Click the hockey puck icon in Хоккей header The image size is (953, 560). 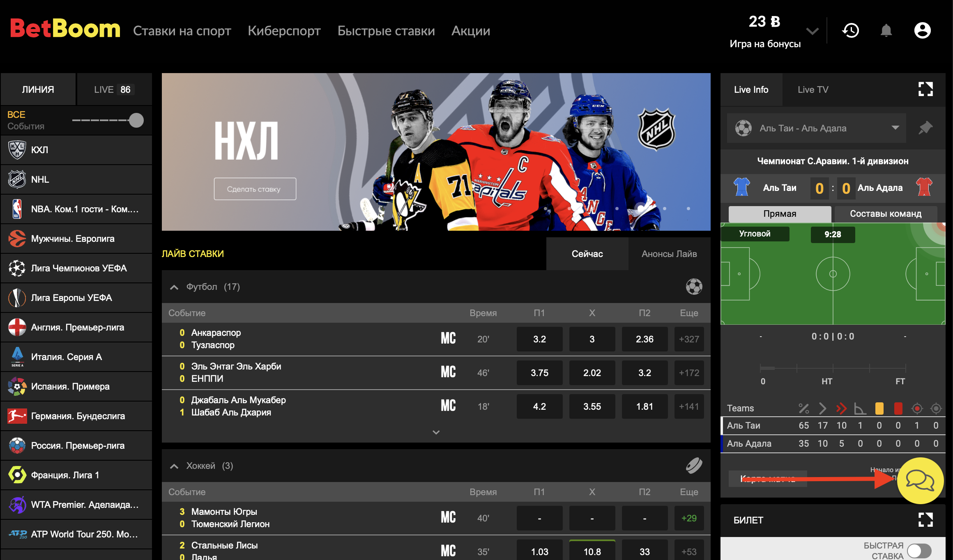click(x=694, y=466)
